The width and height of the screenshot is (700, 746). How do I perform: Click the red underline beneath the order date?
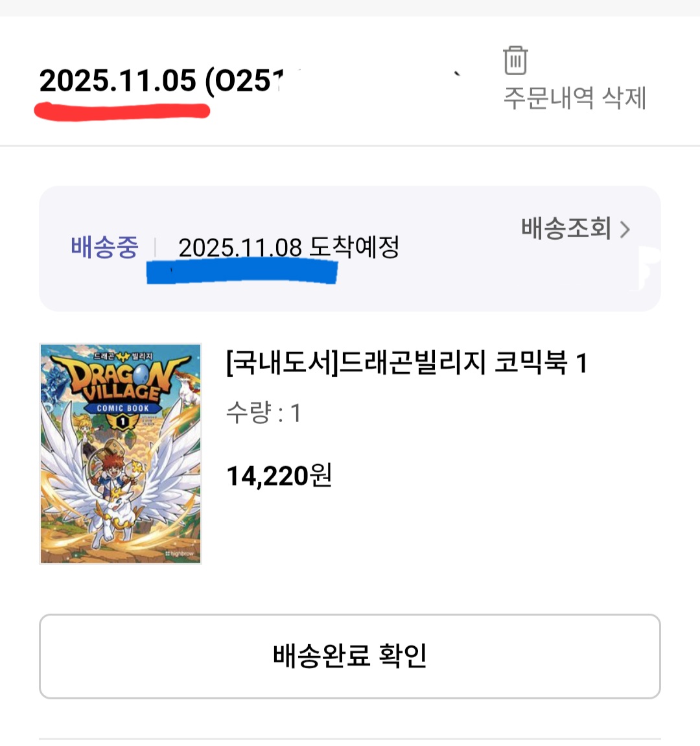pos(122,112)
